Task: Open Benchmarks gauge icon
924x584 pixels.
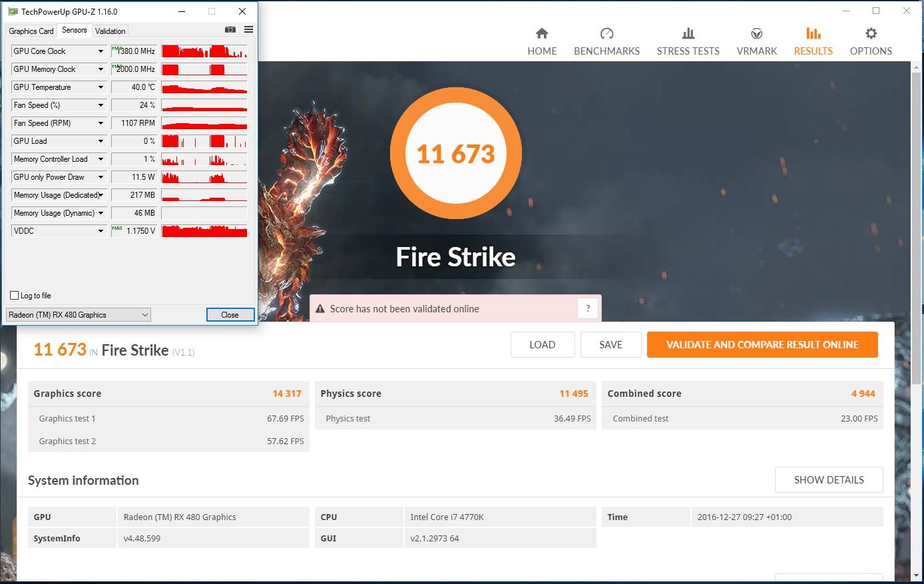Action: [606, 33]
